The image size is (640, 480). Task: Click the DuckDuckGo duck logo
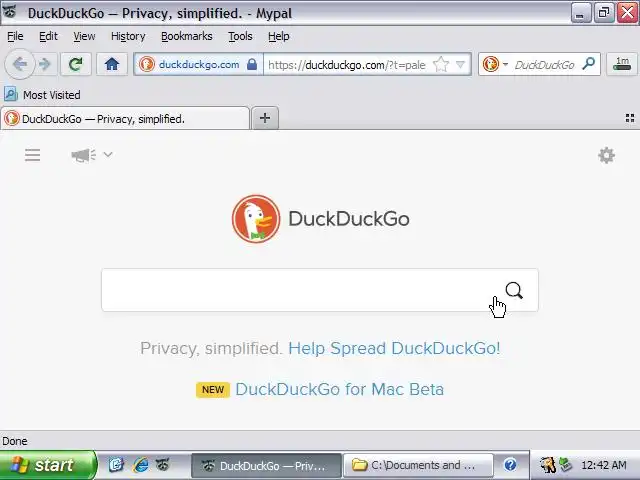click(256, 218)
